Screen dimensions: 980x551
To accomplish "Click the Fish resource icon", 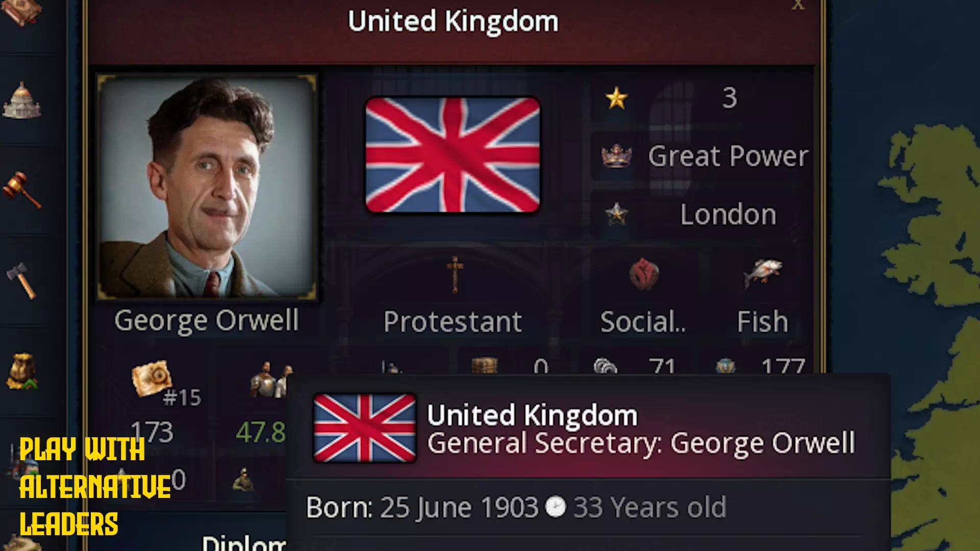I will pyautogui.click(x=762, y=273).
